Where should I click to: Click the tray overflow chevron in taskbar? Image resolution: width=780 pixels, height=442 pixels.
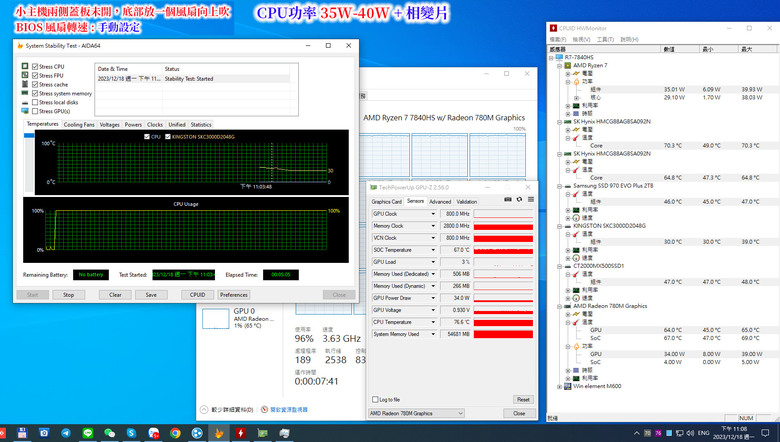pyautogui.click(x=636, y=433)
